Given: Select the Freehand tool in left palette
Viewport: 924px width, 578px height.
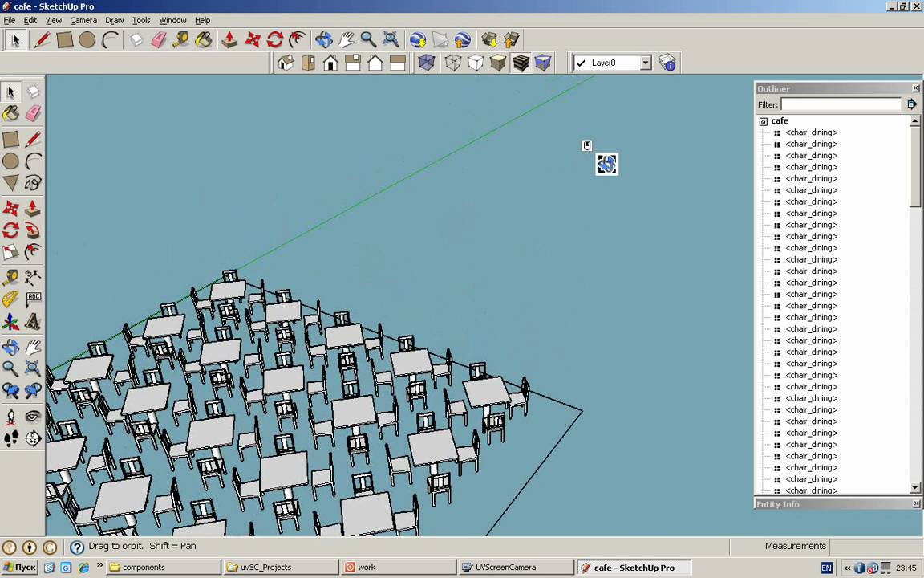Looking at the screenshot, I should (x=33, y=183).
